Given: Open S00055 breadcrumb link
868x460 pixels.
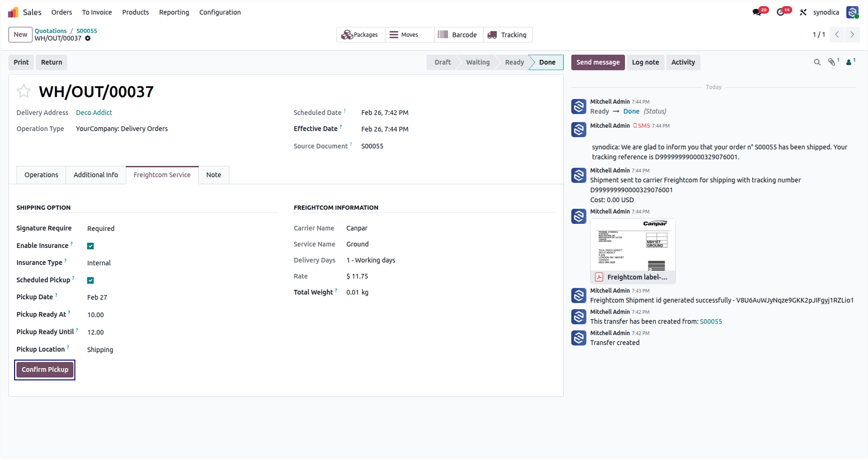Looking at the screenshot, I should pos(87,31).
